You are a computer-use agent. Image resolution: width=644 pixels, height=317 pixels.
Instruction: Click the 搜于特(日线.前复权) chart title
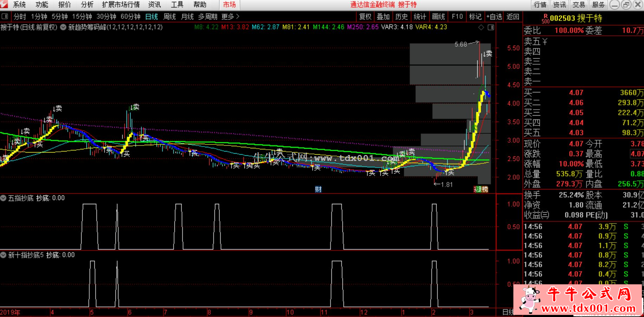[29, 27]
